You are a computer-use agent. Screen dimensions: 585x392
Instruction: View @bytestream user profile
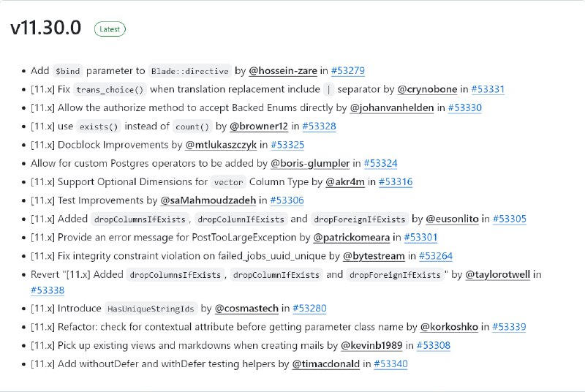coord(374,256)
